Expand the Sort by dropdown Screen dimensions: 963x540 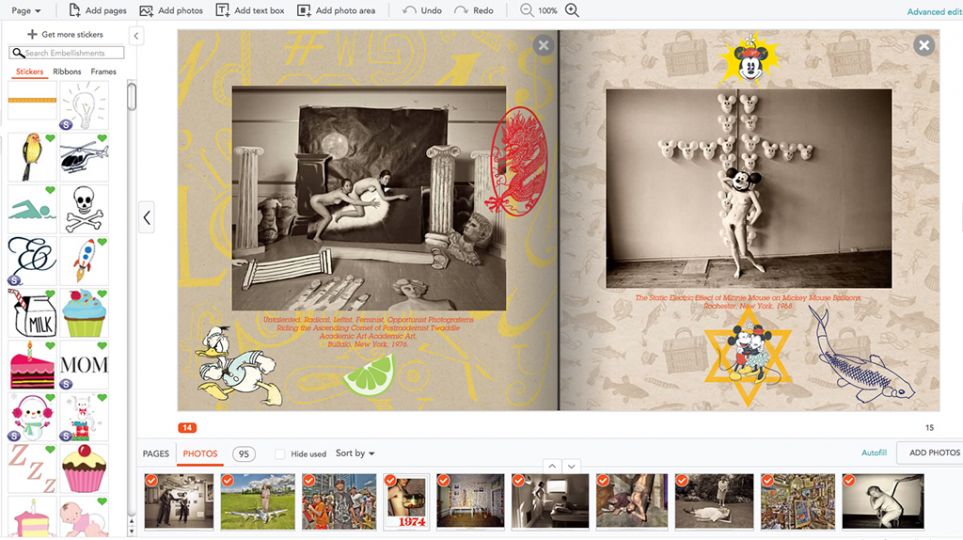[x=355, y=453]
